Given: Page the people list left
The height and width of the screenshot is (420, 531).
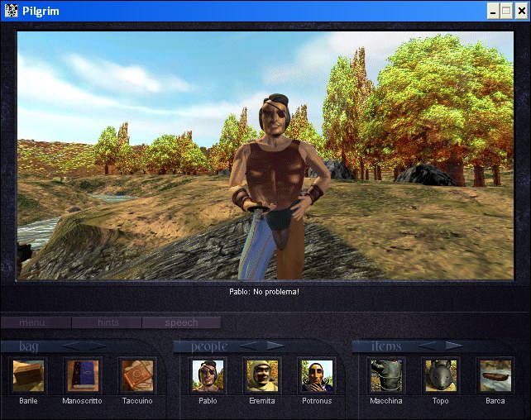Looking at the screenshot, I should [x=251, y=346].
